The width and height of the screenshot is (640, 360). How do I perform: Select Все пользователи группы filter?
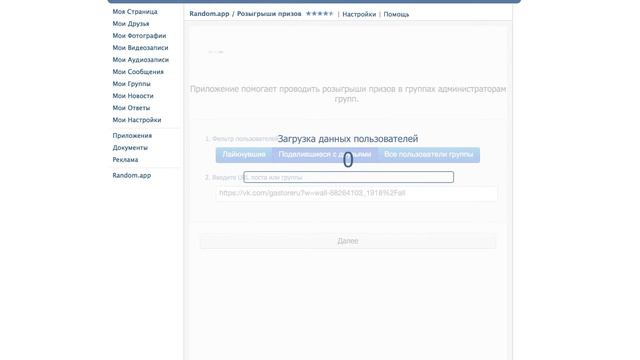429,155
